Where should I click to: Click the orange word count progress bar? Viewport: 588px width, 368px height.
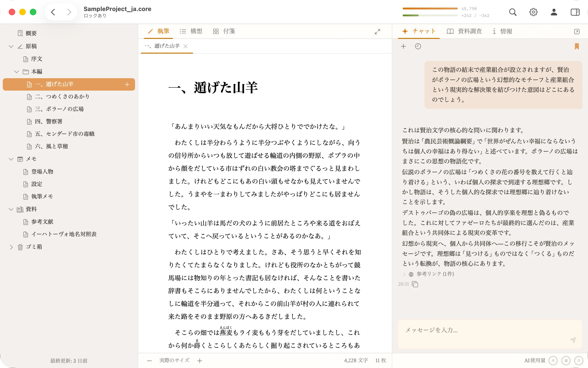tap(430, 9)
